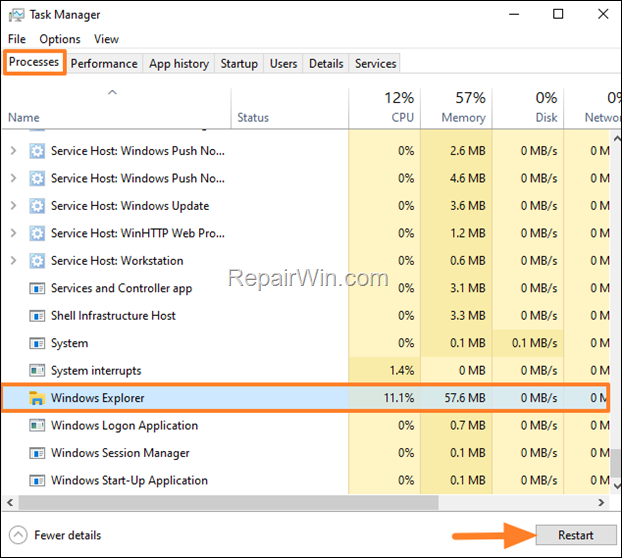Image resolution: width=622 pixels, height=558 pixels.
Task: Open the View menu
Action: [106, 39]
